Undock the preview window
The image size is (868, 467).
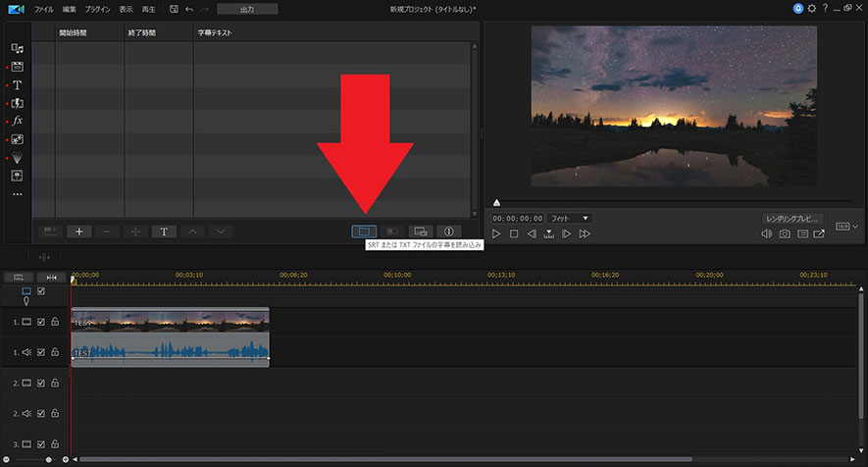click(x=819, y=233)
